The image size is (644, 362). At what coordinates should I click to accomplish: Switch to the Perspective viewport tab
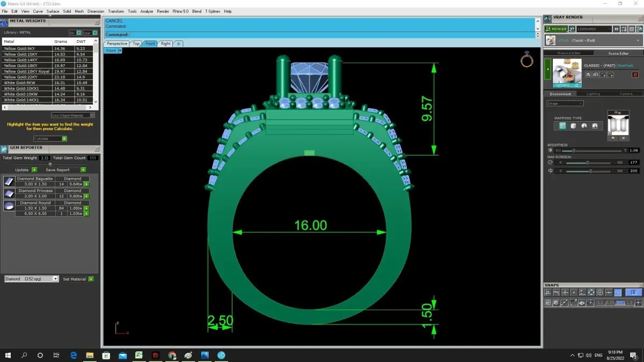coord(117,43)
